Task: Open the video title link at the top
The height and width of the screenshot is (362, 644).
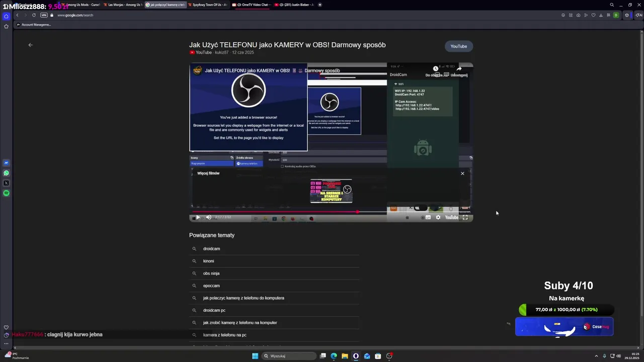Action: [287, 45]
